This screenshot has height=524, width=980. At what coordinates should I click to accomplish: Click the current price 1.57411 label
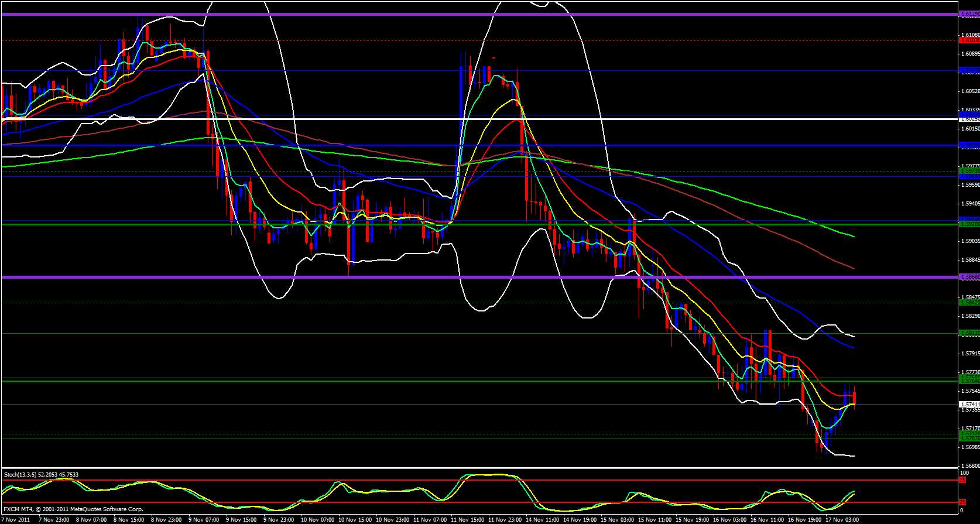pos(969,405)
